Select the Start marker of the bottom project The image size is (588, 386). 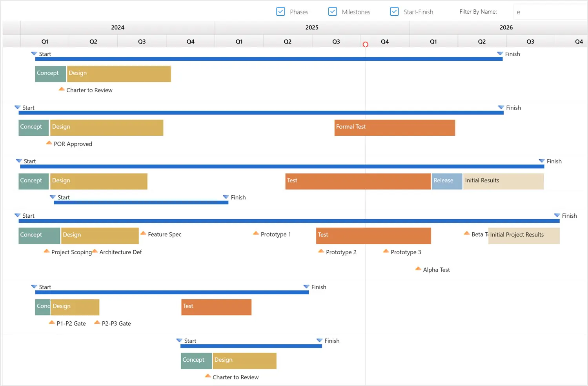coord(179,340)
